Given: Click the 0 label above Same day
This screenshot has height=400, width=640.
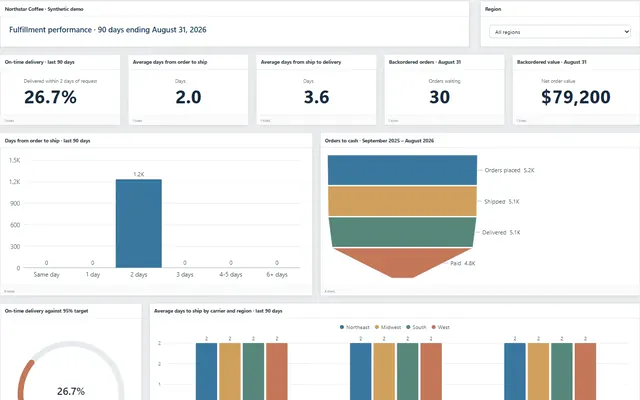Looking at the screenshot, I should tap(47, 263).
